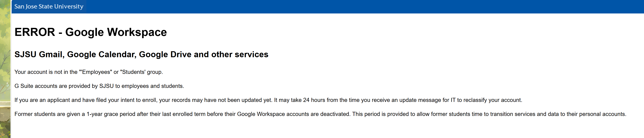
Task: Click the empty blue header bar area
Action: (x=350, y=7)
